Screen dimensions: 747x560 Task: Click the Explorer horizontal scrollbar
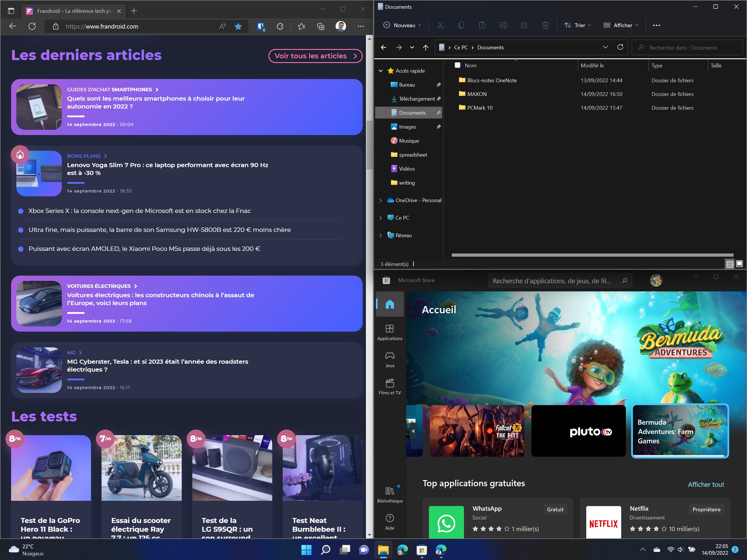[592, 255]
